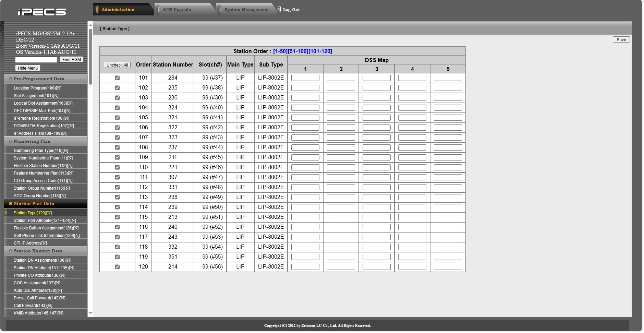
Task: Switch to the System Management tab
Action: tap(246, 10)
